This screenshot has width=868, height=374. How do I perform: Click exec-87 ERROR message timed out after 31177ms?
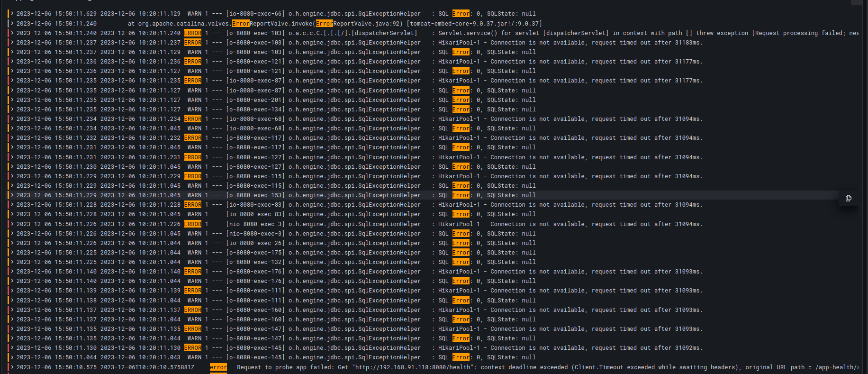[x=570, y=81]
